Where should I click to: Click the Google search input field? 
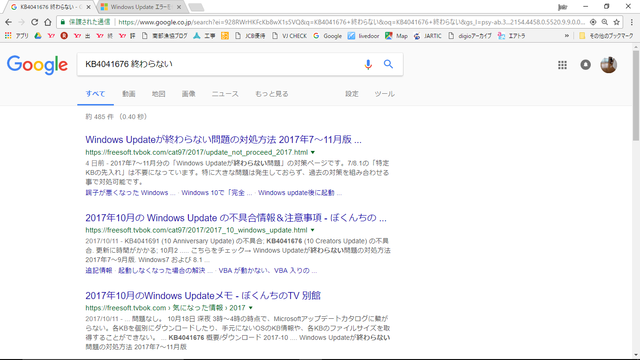(220, 64)
